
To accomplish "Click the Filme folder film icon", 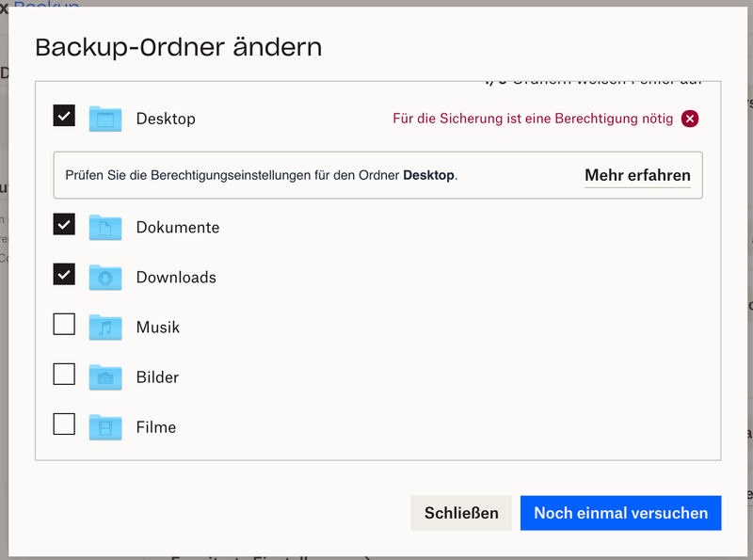I will pyautogui.click(x=104, y=426).
